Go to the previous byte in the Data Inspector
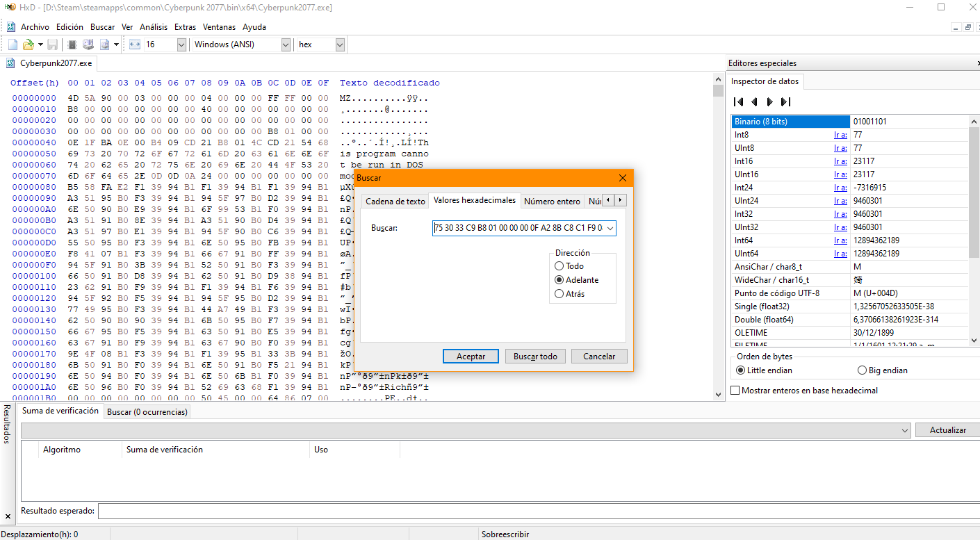The image size is (980, 540). click(x=754, y=102)
